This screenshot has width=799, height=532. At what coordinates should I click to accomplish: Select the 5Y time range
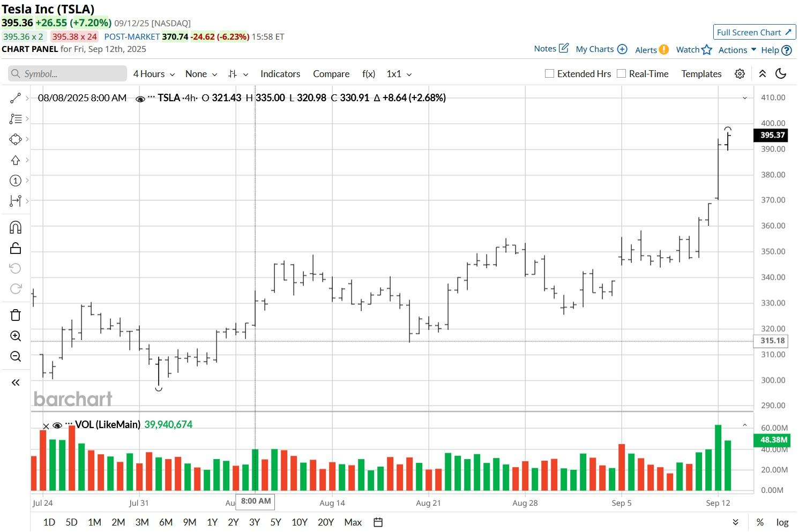pos(275,522)
